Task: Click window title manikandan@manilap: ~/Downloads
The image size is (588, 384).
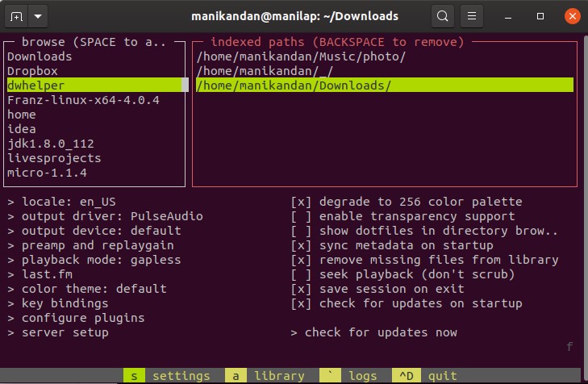Action: 294,16
